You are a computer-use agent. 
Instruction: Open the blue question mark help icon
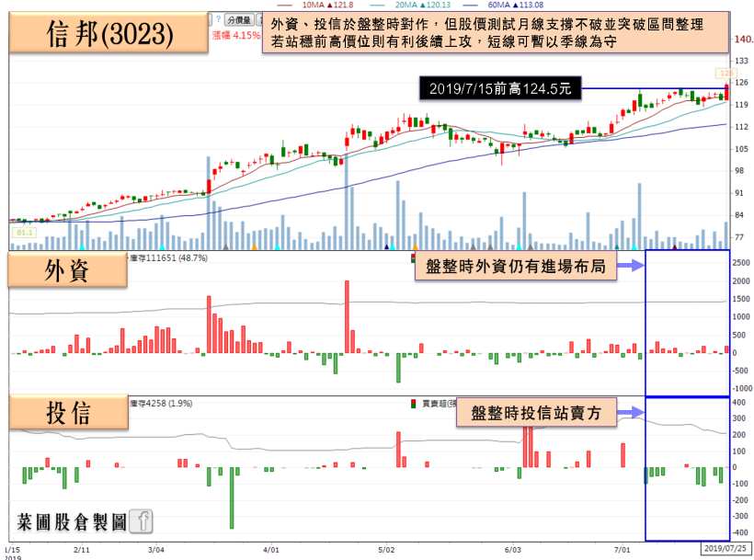[218, 19]
